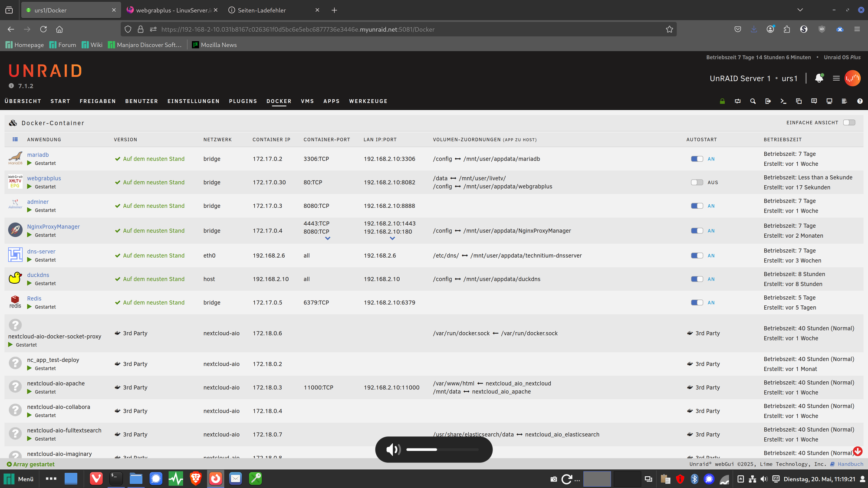This screenshot has width=868, height=488.
Task: Click the search magnifier in Unraid toolbar
Action: coord(753,101)
